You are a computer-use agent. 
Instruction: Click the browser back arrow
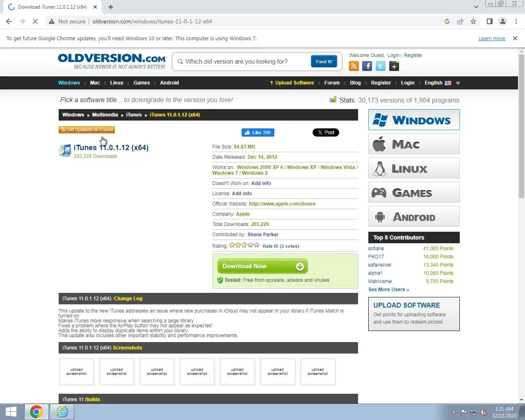click(9, 21)
